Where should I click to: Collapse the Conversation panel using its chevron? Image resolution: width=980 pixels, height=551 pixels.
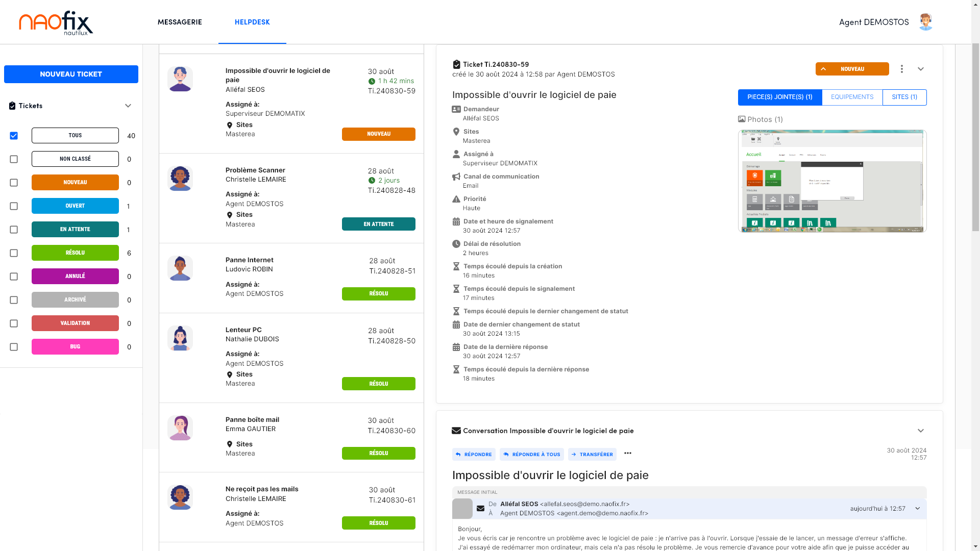click(921, 431)
